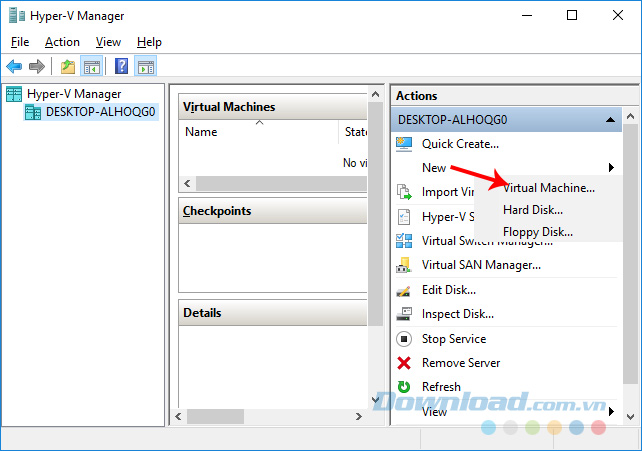The width and height of the screenshot is (642, 451).
Task: Click the Inspect Disk icon
Action: tap(404, 314)
